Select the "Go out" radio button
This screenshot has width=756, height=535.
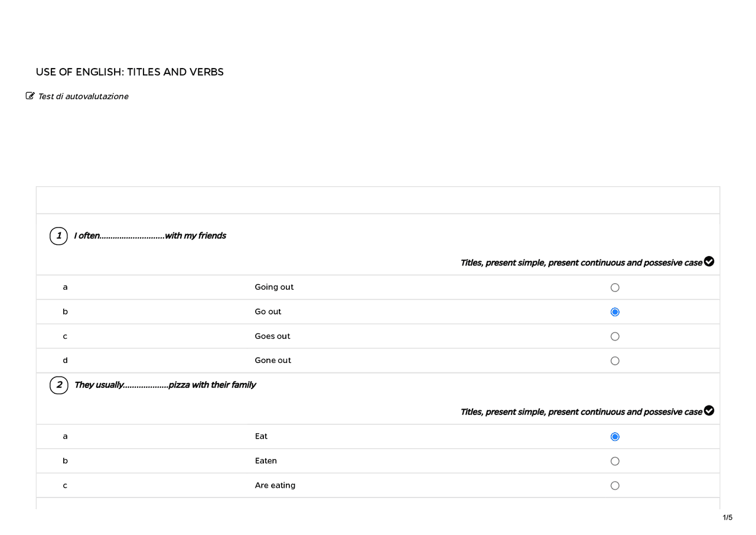pos(615,312)
